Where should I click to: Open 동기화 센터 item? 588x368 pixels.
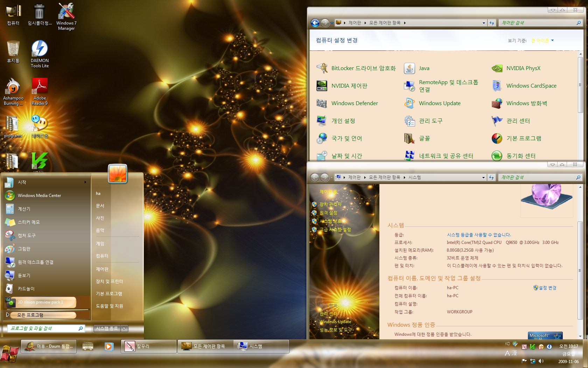[x=513, y=156]
